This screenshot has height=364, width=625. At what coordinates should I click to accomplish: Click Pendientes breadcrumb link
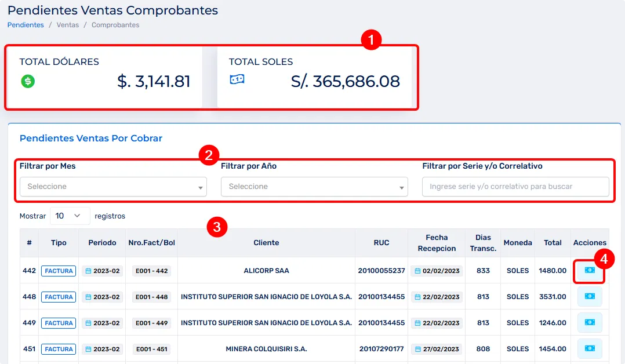click(x=26, y=25)
